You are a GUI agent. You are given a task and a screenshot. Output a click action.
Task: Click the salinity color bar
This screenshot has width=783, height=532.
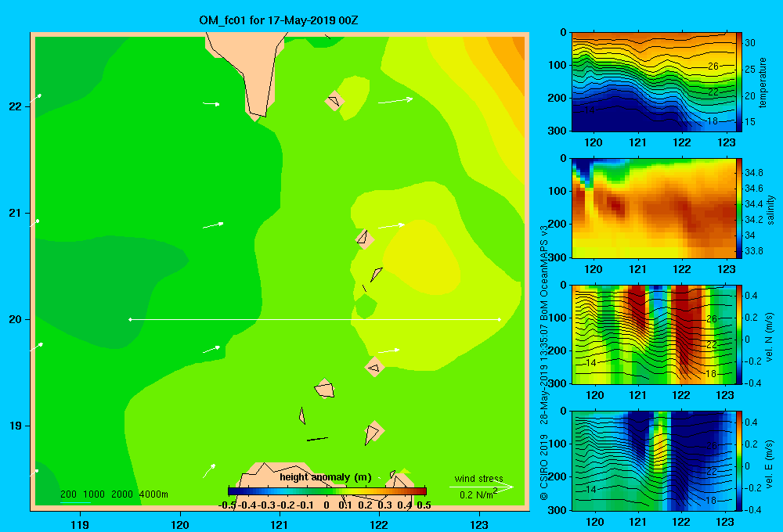(x=739, y=208)
